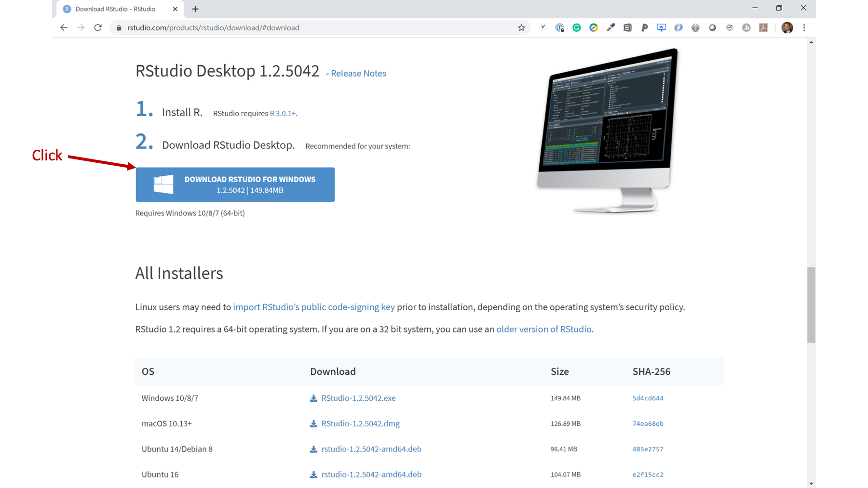The height and width of the screenshot is (488, 868).
Task: Open the blue swirl extension icon
Action: click(678, 28)
